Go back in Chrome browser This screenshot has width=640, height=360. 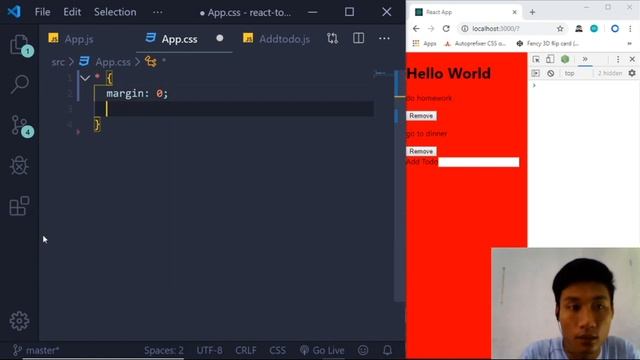click(416, 29)
